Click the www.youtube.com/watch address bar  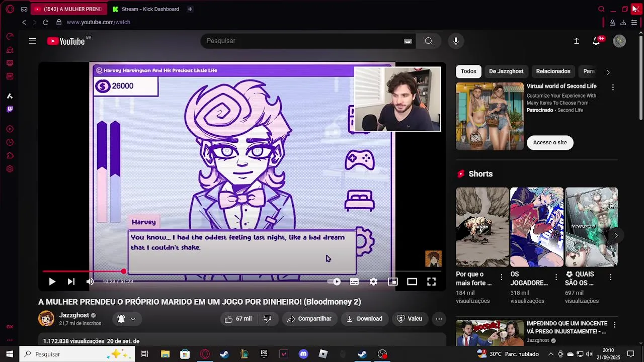point(99,22)
